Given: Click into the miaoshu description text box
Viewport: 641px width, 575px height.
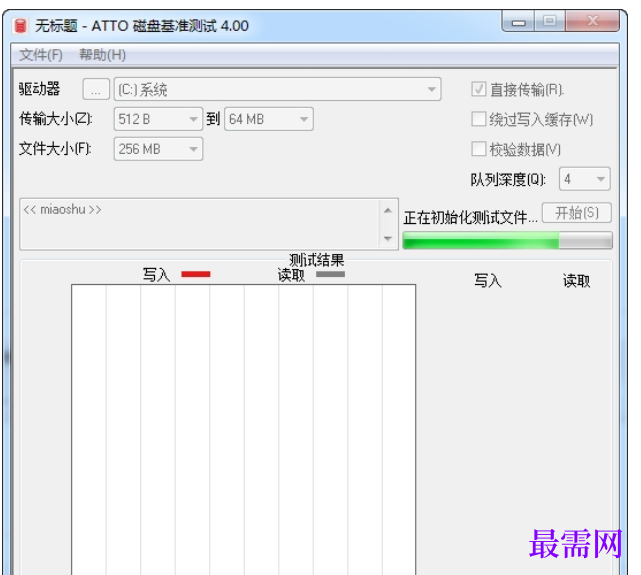Looking at the screenshot, I should [200, 224].
